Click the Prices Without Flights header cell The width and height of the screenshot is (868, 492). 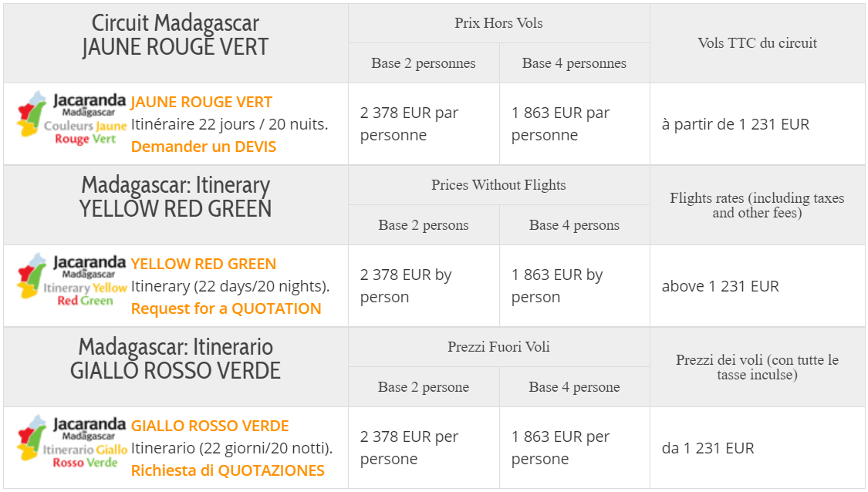click(498, 185)
